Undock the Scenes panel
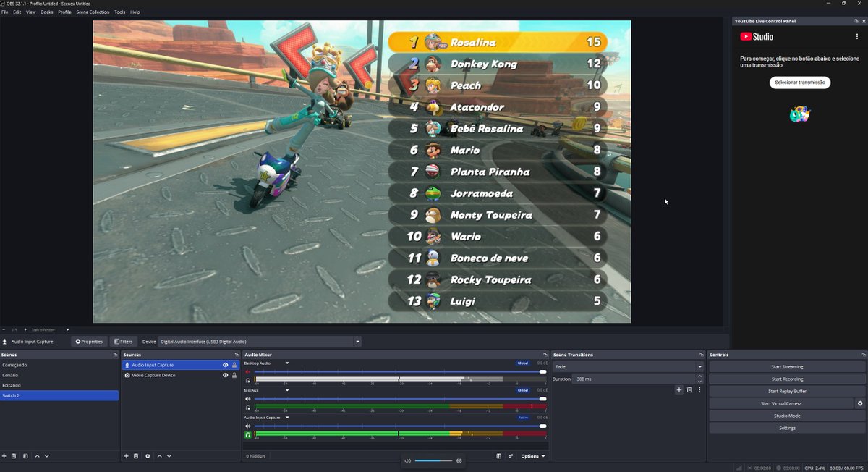 click(115, 355)
